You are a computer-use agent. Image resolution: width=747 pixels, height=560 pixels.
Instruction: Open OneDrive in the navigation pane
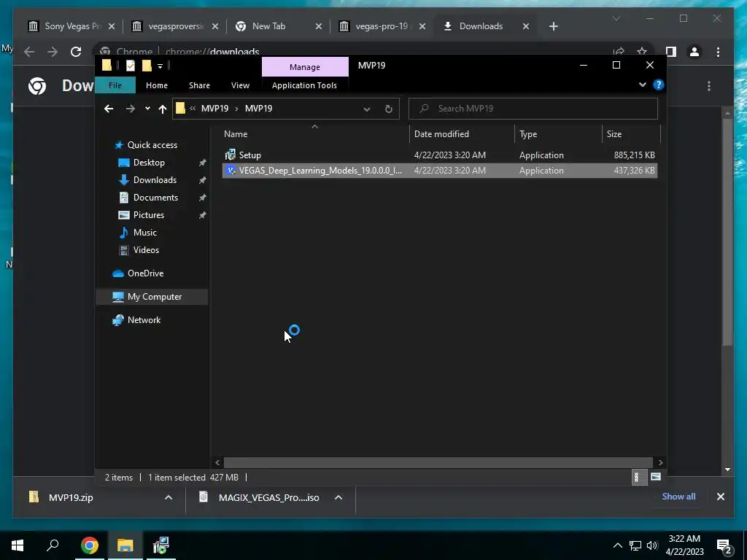(x=145, y=273)
